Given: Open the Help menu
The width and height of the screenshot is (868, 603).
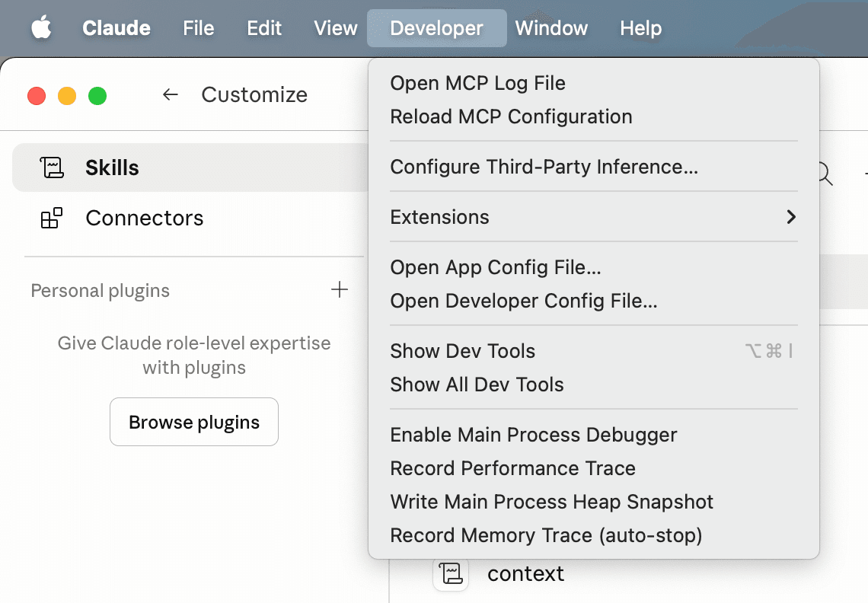Looking at the screenshot, I should coord(640,27).
